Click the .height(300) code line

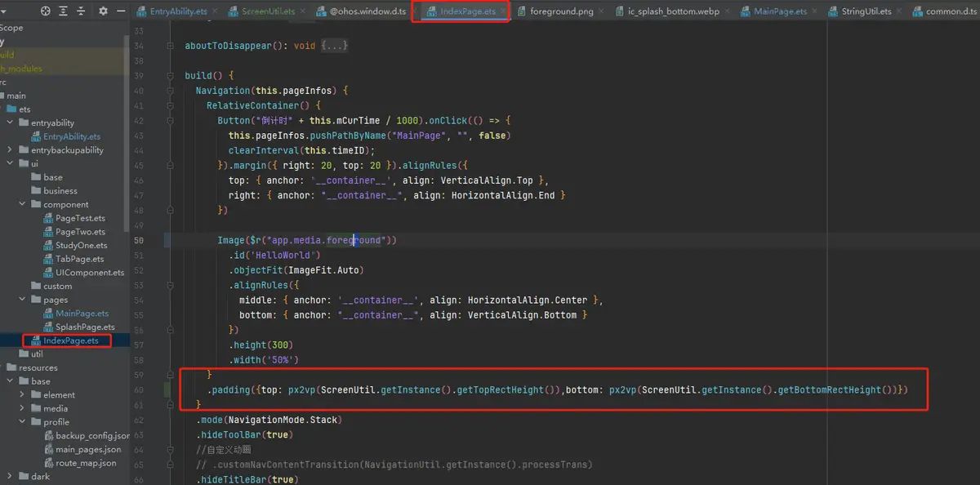click(261, 345)
